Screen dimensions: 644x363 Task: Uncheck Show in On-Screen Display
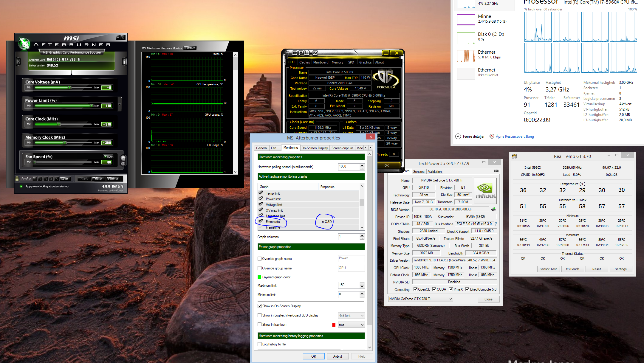[260, 306]
